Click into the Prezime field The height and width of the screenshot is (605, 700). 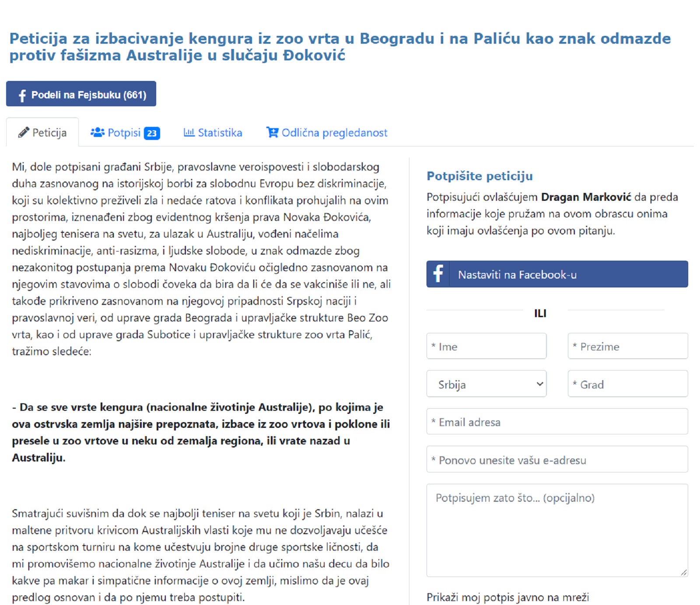pos(627,346)
